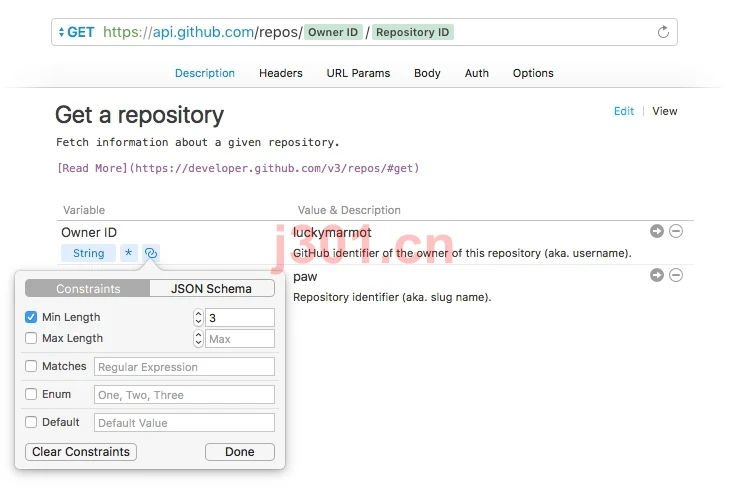The width and height of the screenshot is (729, 488).
Task: Click the Max Length stepper arrows
Action: [x=198, y=339]
